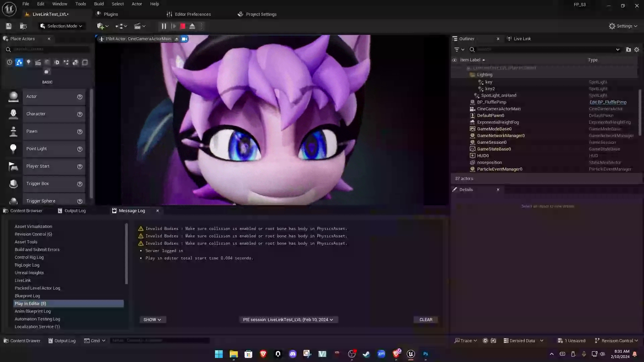Click CLEAR in the Message Log

[425, 319]
